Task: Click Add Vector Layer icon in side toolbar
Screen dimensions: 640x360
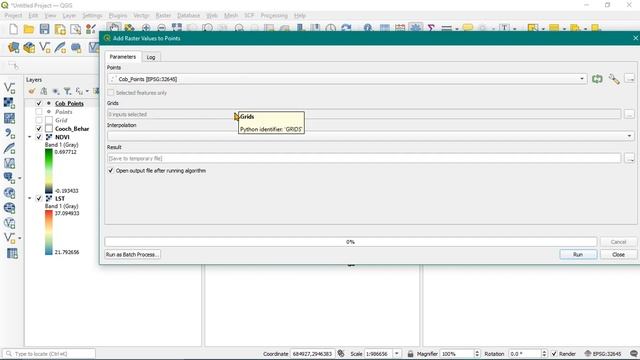Action: point(9,88)
